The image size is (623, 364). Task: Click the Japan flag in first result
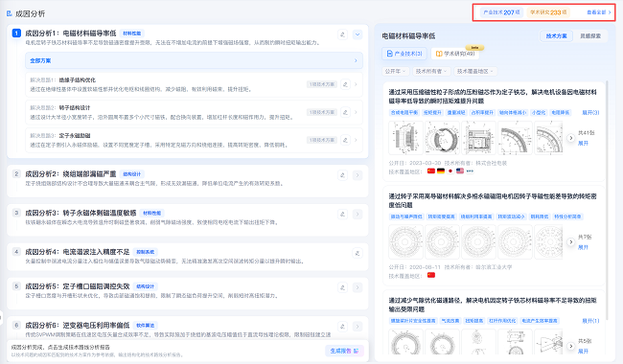[x=450, y=171]
